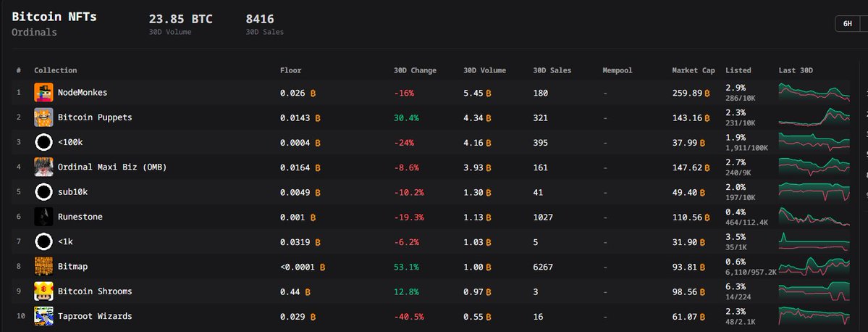This screenshot has height=332, width=868.
Task: Open the Taproot Wizards collection link
Action: coord(95,316)
